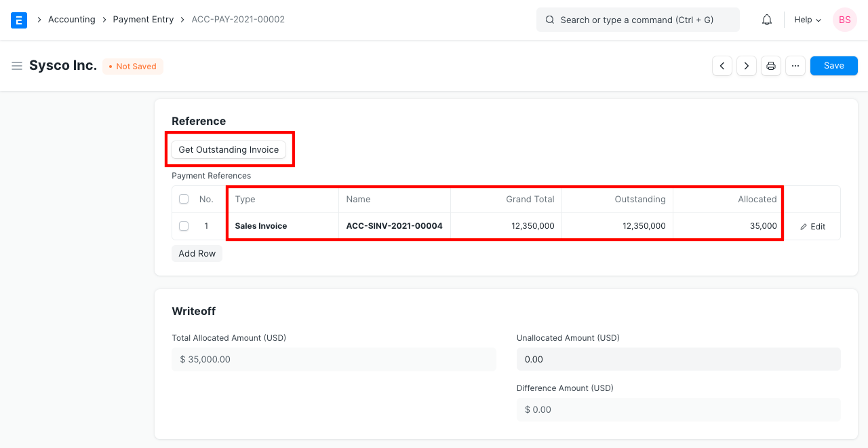This screenshot has width=868, height=448.
Task: Go to next document arrow
Action: (x=747, y=66)
